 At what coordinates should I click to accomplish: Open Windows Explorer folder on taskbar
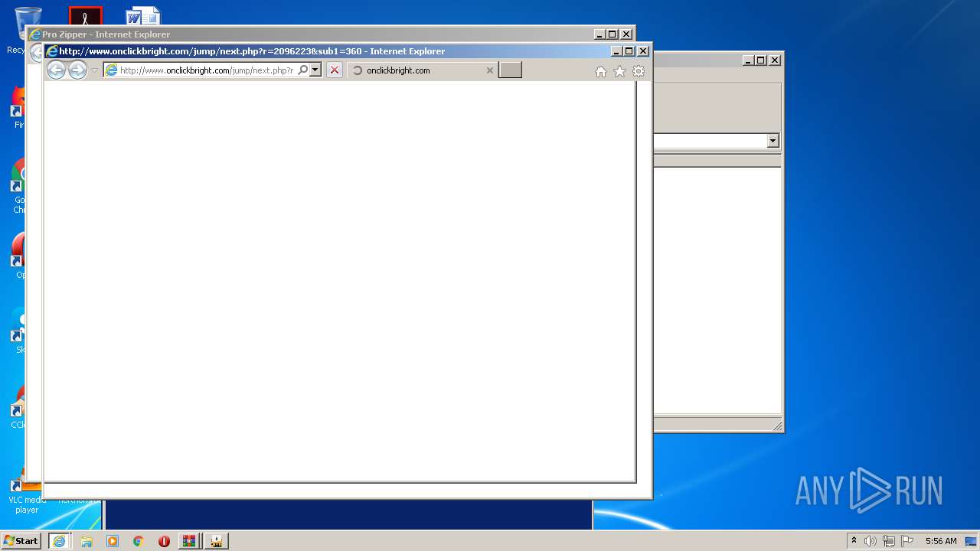[x=87, y=541]
